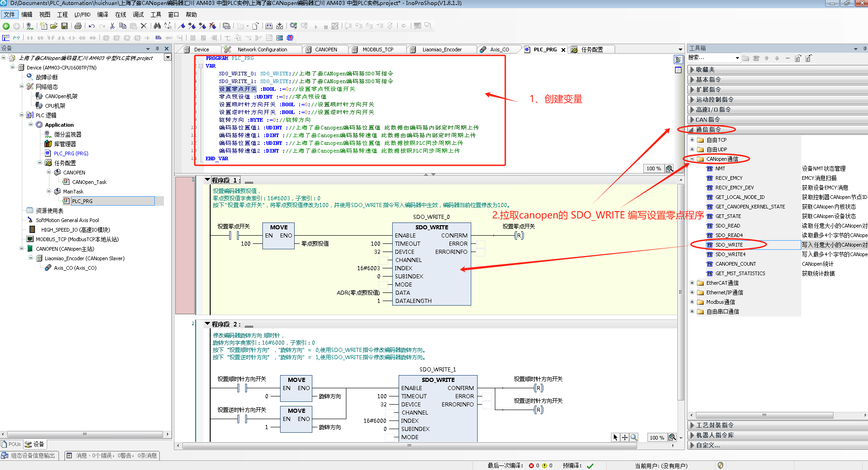Click the zoom button beside upper 100%
Viewport: 868px width, 470px height.
[x=670, y=168]
